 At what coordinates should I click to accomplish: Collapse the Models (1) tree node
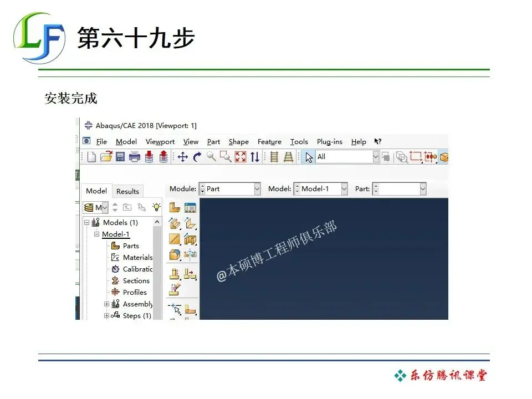[87, 223]
